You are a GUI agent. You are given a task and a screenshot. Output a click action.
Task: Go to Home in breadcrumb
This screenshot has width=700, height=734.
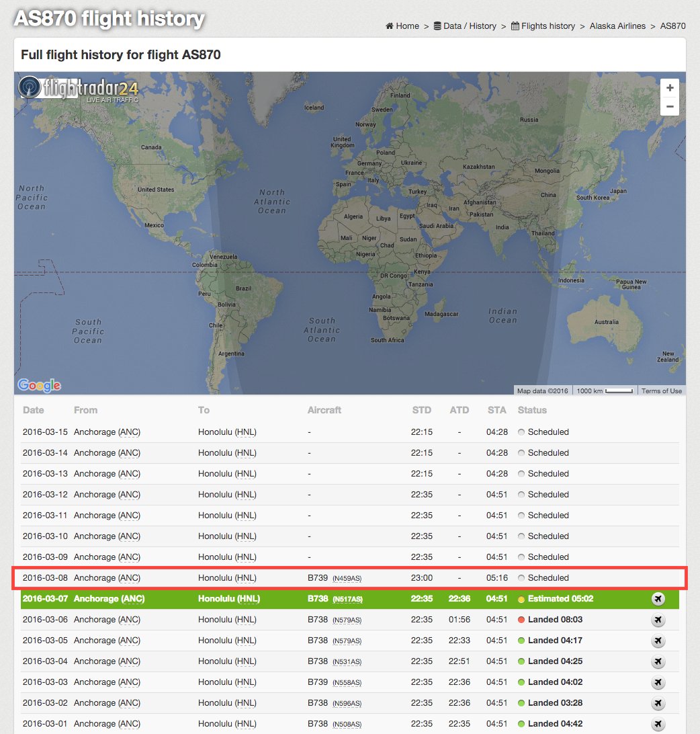pyautogui.click(x=402, y=26)
